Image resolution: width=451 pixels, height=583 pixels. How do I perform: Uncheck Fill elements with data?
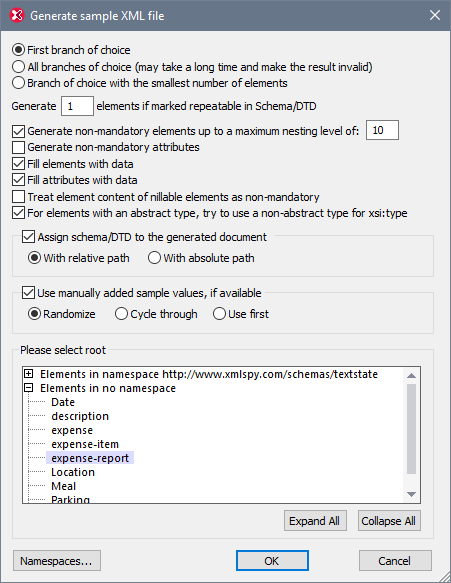coord(19,164)
